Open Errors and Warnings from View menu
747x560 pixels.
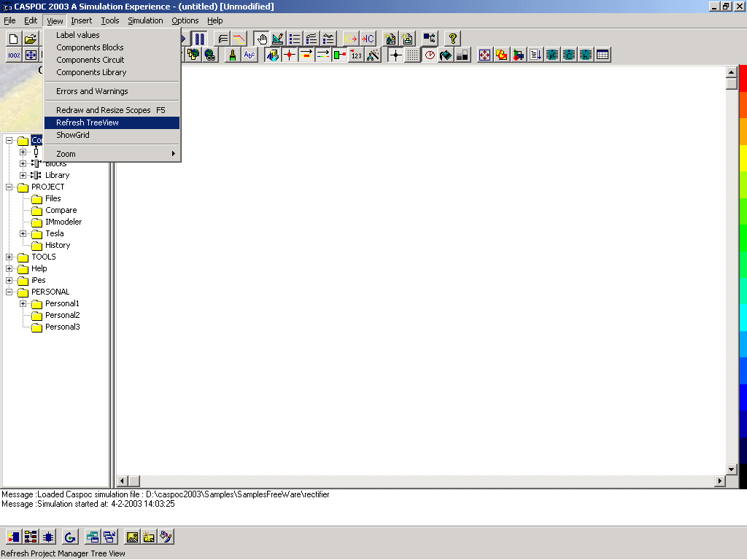[x=112, y=91]
